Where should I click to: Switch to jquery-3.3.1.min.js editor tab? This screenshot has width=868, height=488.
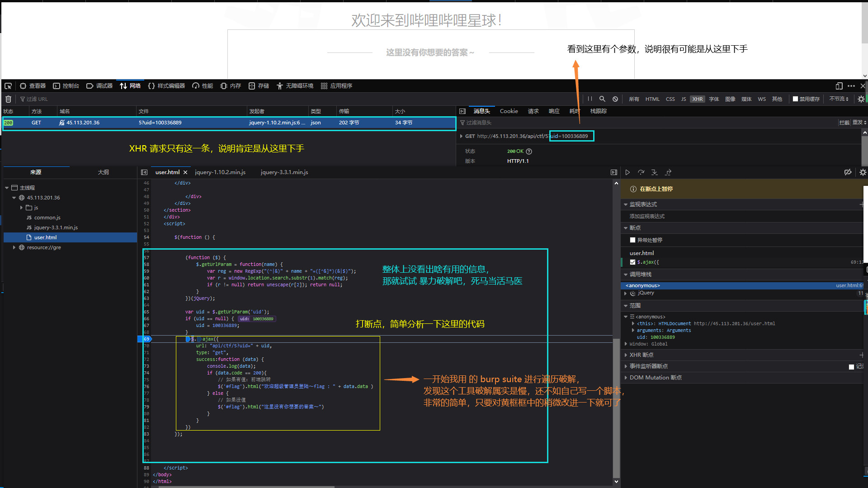(284, 172)
